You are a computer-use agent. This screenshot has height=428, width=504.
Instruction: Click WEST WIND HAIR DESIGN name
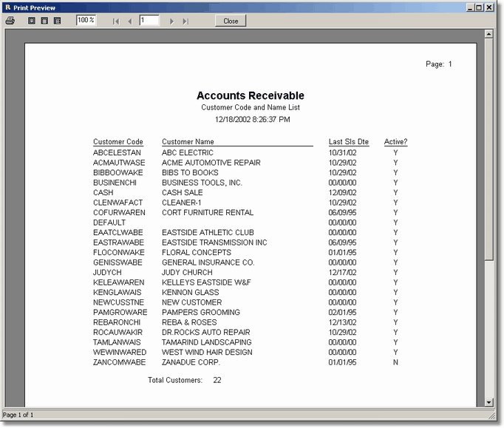(x=207, y=352)
